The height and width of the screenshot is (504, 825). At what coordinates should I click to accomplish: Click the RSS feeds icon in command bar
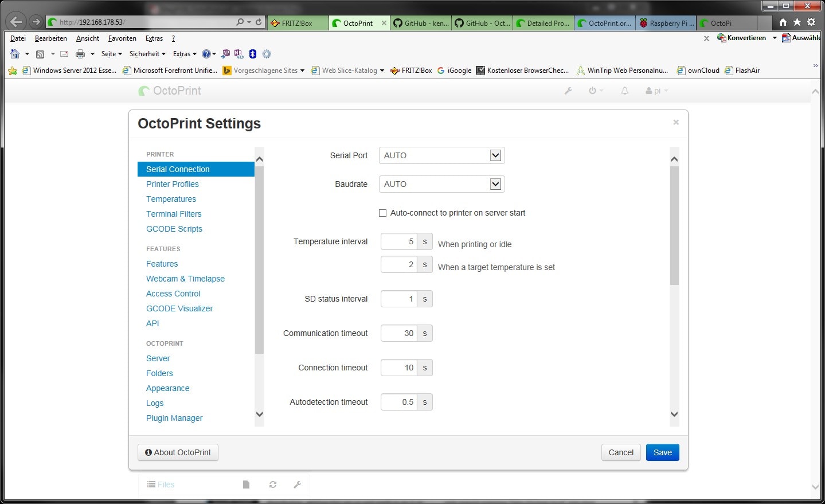(x=40, y=54)
